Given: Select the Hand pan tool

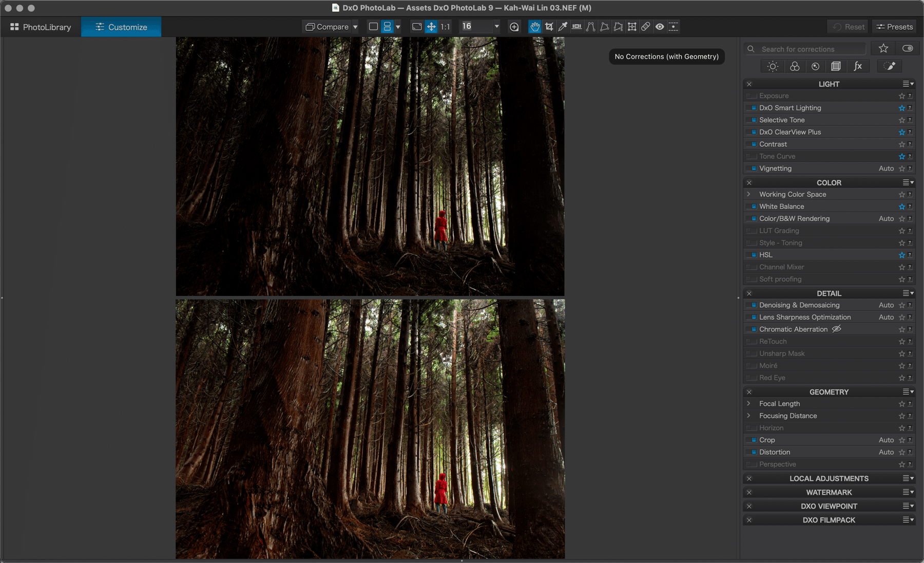Looking at the screenshot, I should coord(535,27).
